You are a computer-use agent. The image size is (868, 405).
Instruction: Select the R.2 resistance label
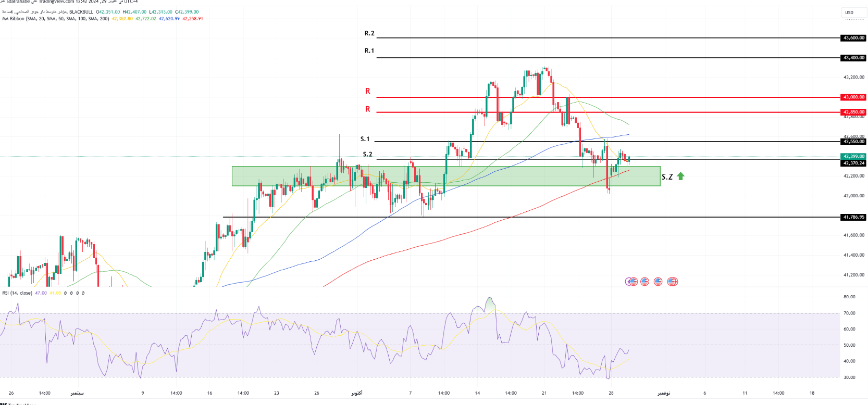point(369,33)
